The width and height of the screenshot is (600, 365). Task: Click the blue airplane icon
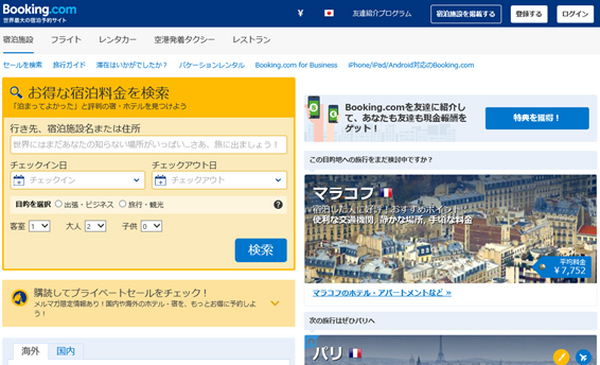click(x=584, y=357)
